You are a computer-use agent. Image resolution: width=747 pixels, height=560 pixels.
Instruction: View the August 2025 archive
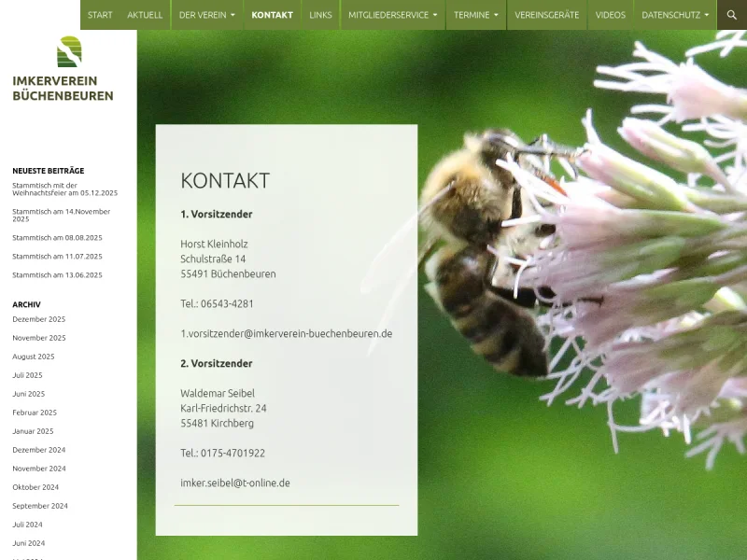tap(34, 357)
